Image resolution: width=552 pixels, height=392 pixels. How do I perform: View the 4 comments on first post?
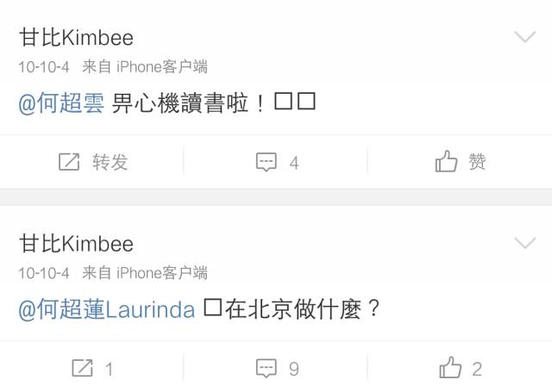click(x=294, y=163)
